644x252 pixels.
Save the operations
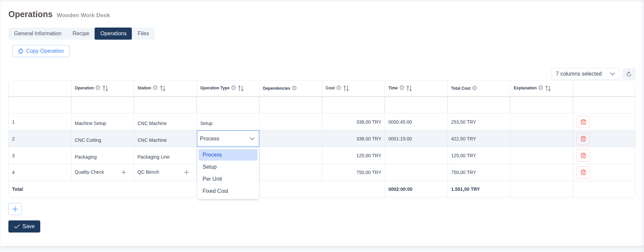point(24,226)
